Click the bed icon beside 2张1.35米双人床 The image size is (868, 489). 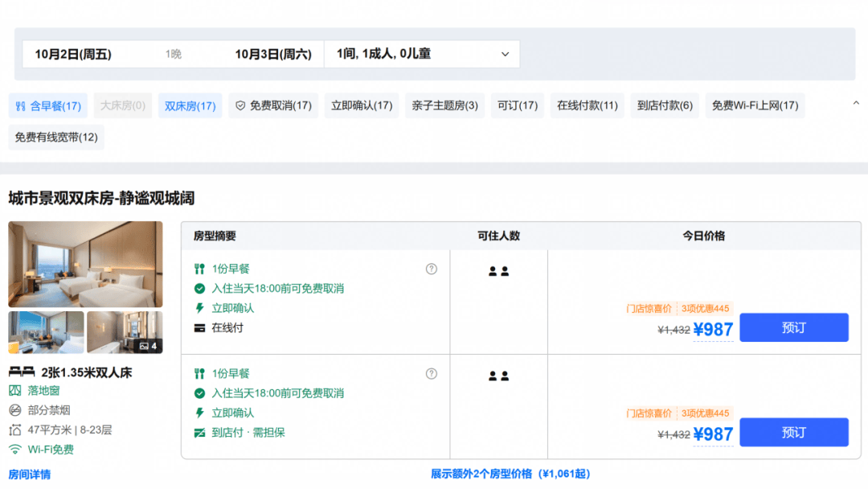point(22,372)
